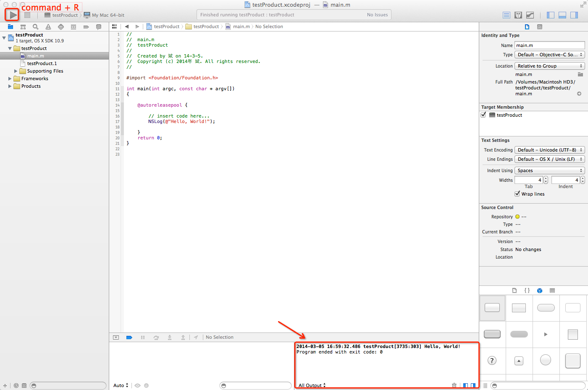
Task: Expand the Frameworks group
Action: [10, 79]
